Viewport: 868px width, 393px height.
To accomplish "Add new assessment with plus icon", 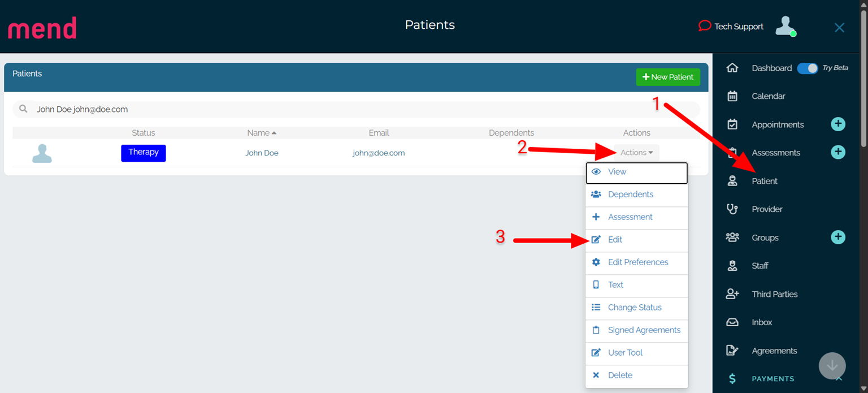I will 838,152.
